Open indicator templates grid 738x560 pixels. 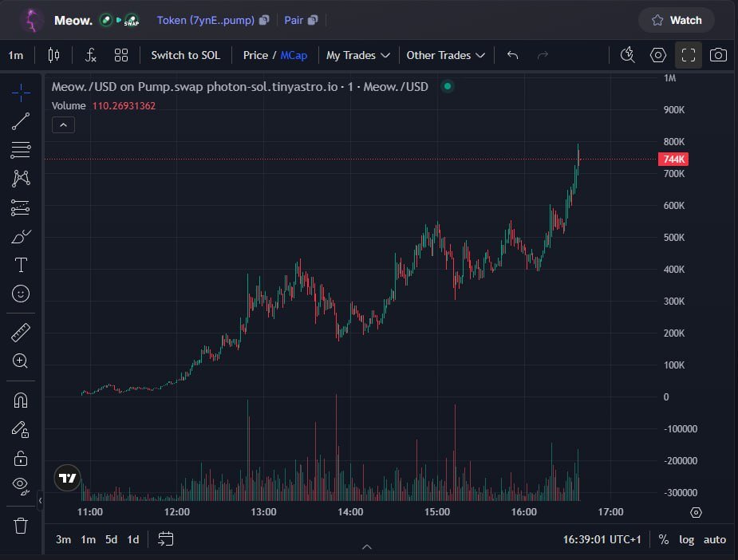[121, 55]
